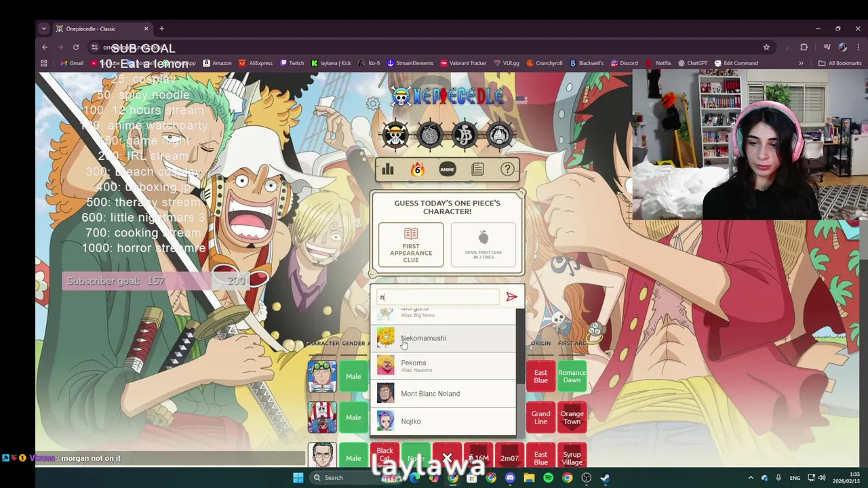
Task: Open the Netflix bookmark
Action: click(658, 63)
